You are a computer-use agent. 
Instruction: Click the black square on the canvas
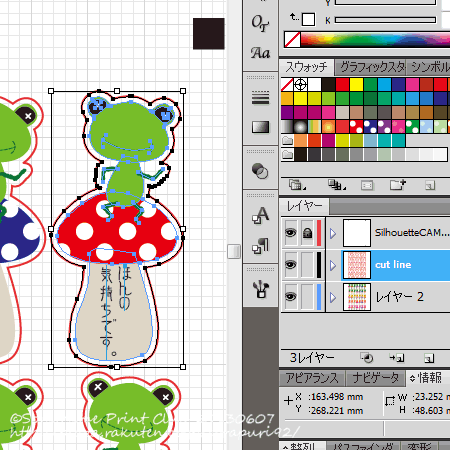(209, 34)
